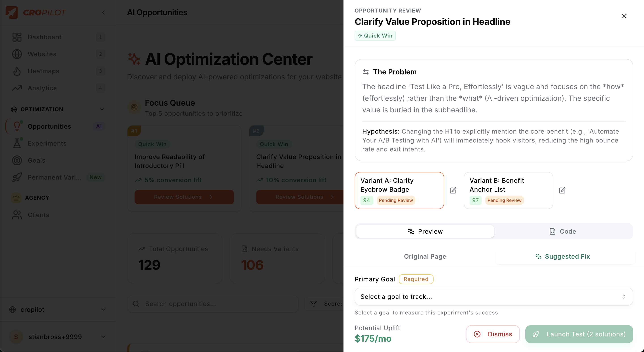Open Dashboard from the sidebar
Image resolution: width=644 pixels, height=352 pixels.
44,37
